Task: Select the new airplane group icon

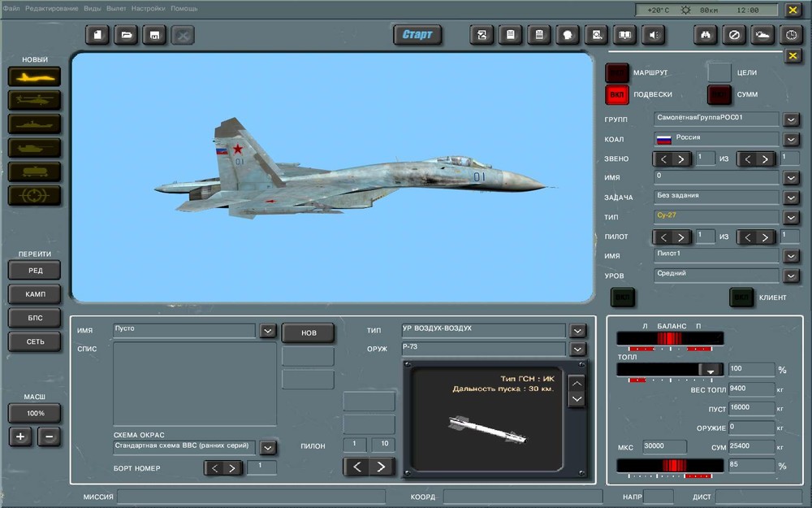Action: [x=35, y=76]
